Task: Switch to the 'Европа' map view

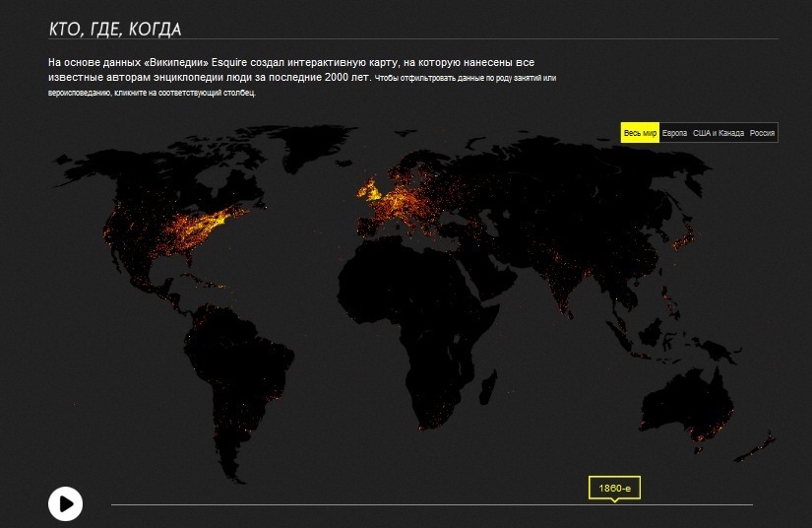Action: (674, 133)
